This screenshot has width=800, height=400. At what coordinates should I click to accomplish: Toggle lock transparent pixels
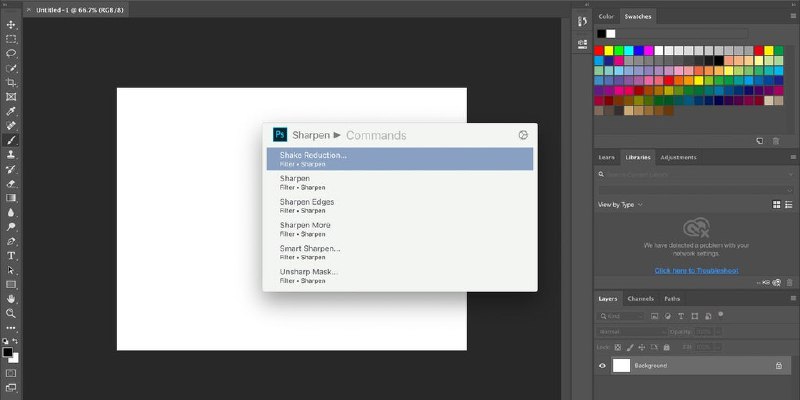tap(618, 347)
